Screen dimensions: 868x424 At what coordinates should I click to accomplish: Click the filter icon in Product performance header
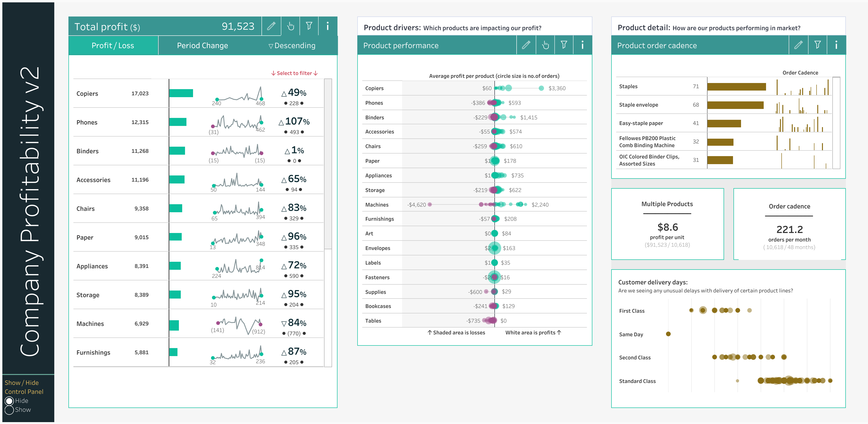click(564, 45)
